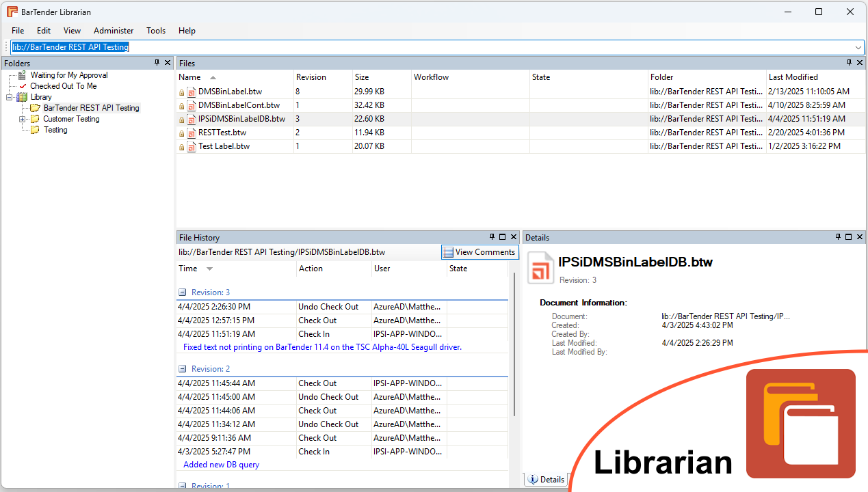Collapse the Library tree node
The width and height of the screenshot is (868, 492).
click(10, 97)
